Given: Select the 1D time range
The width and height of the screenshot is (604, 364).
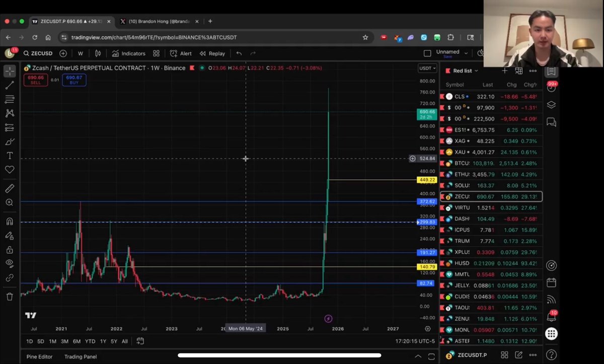Looking at the screenshot, I should (x=30, y=341).
